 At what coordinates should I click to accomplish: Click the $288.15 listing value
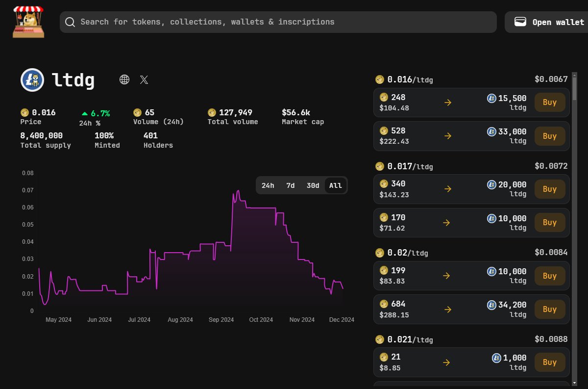[394, 315]
